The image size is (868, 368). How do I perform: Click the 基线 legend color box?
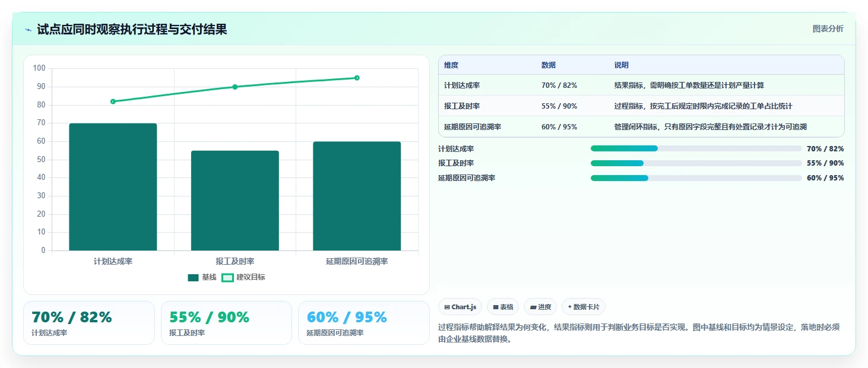tap(193, 277)
